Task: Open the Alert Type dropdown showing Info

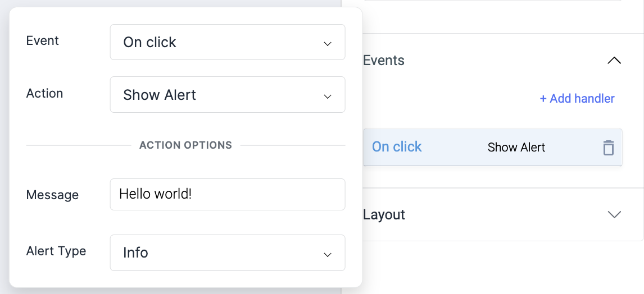Action: (x=227, y=252)
